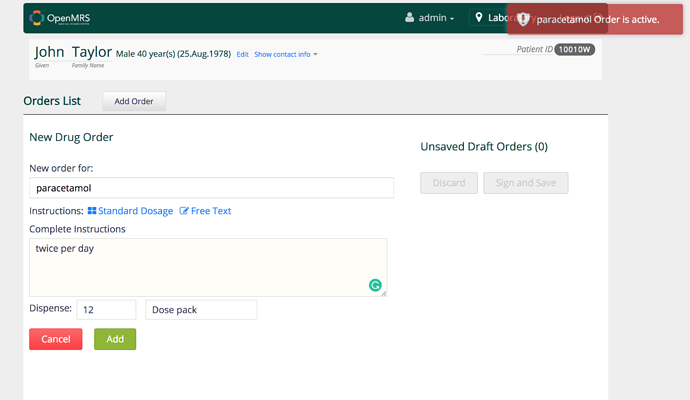
Task: Click the Add Order button
Action: pyautogui.click(x=134, y=101)
